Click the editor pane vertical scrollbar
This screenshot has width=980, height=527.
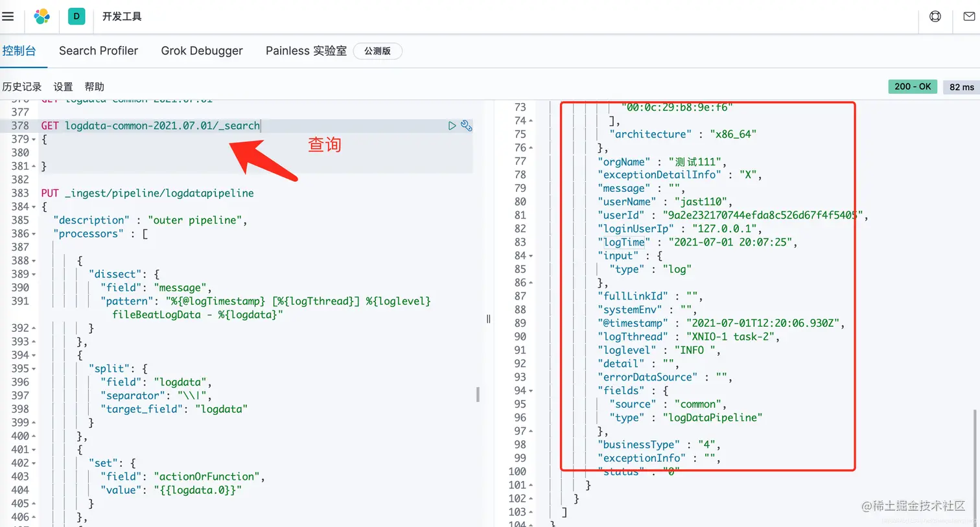pos(478,394)
